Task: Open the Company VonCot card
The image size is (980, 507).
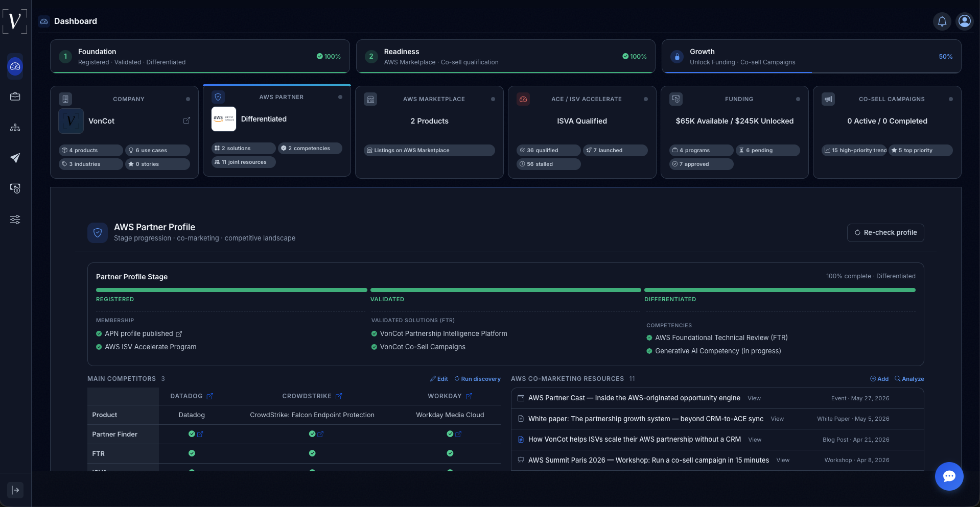Action: (x=124, y=132)
